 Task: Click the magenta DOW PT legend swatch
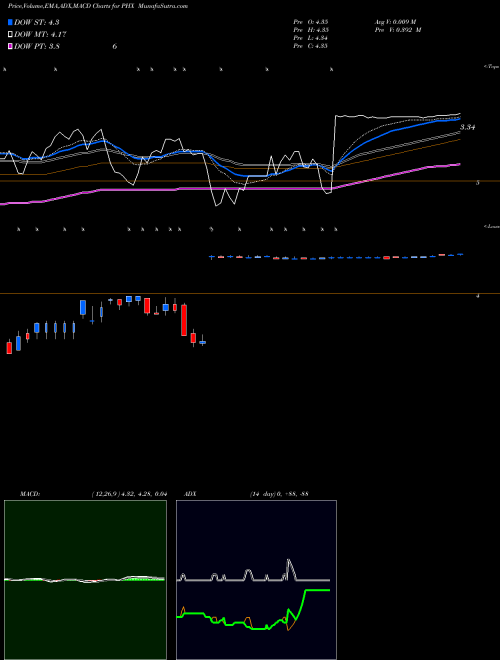[x=10, y=46]
